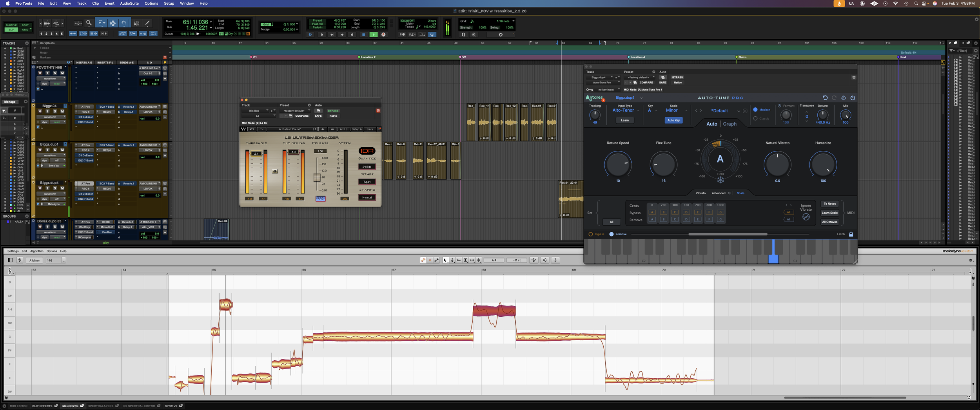Image resolution: width=980 pixels, height=410 pixels.
Task: Select the Remove radio option at bottom
Action: tap(612, 234)
